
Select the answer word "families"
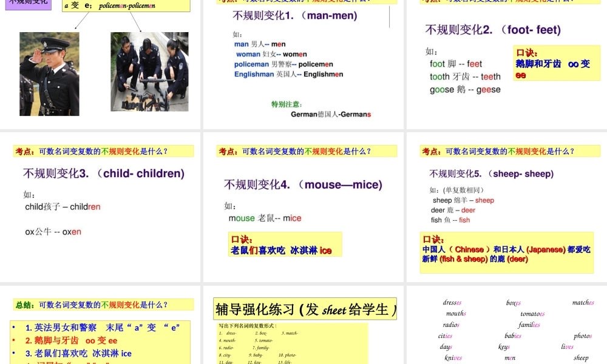[529, 325]
